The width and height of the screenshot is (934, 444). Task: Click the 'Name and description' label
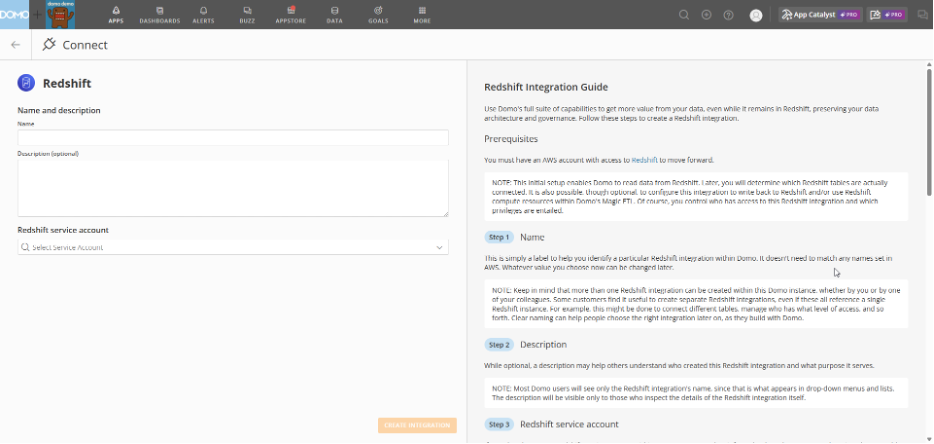59,110
